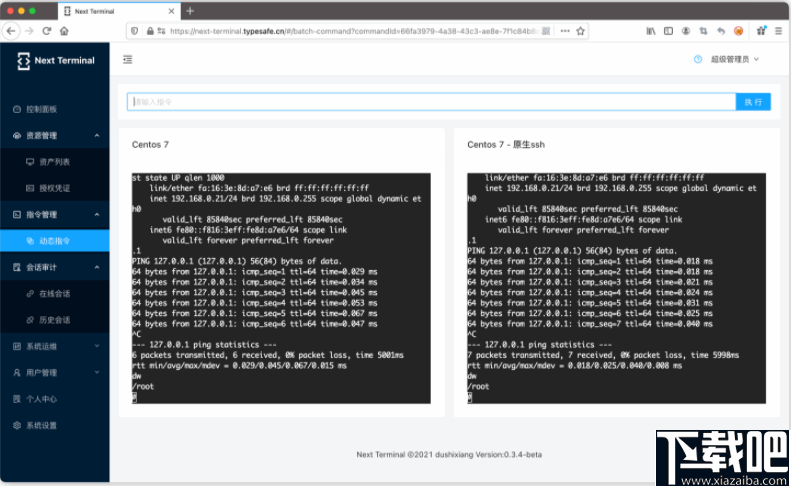Image resolution: width=791 pixels, height=486 pixels.
Task: Expand the 系统运维 menu group
Action: [x=54, y=346]
